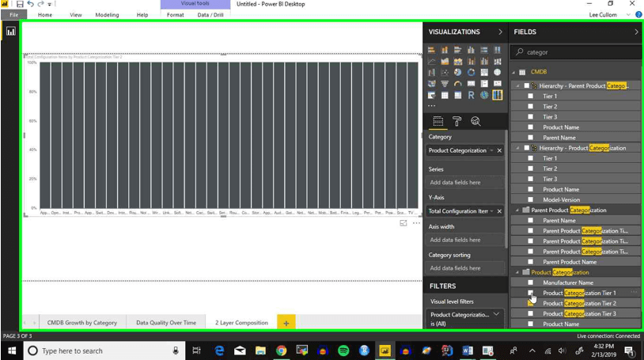The width and height of the screenshot is (644, 360).
Task: Select the matrix visualization
Action: (x=457, y=96)
